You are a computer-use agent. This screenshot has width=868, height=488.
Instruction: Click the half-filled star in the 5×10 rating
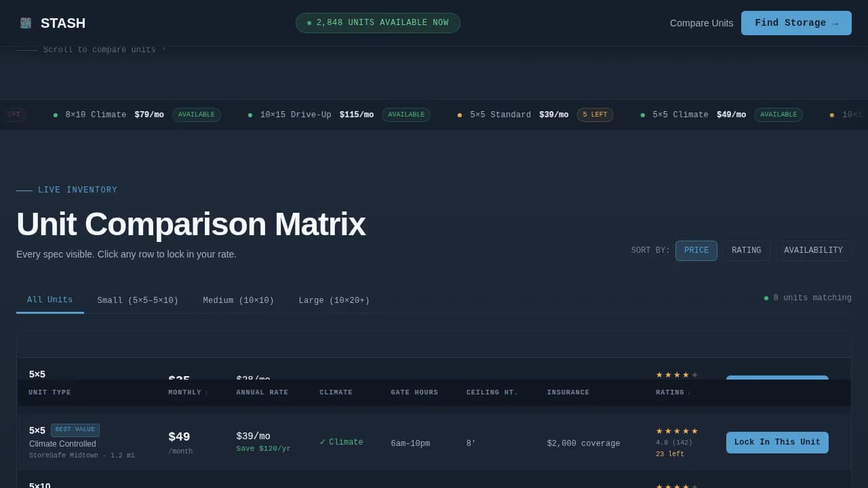pyautogui.click(x=695, y=487)
